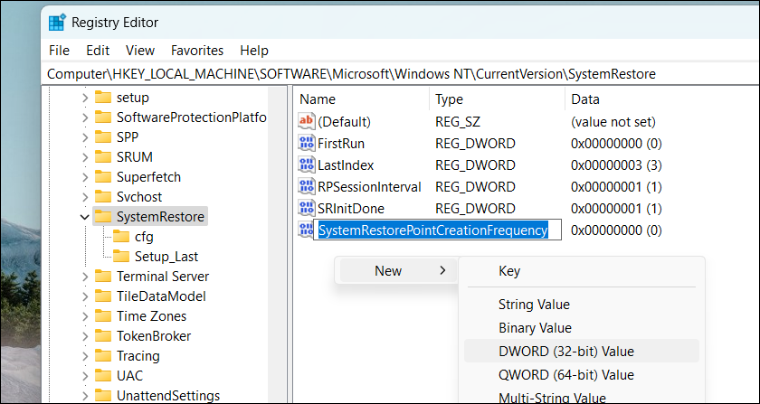Image resolution: width=760 pixels, height=404 pixels.
Task: Click the Setup_Last folder icon
Action: [x=121, y=256]
